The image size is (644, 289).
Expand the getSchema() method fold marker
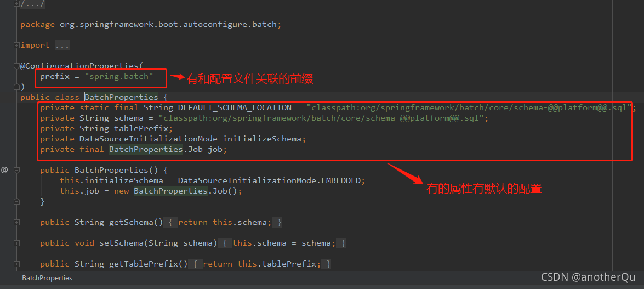16,223
